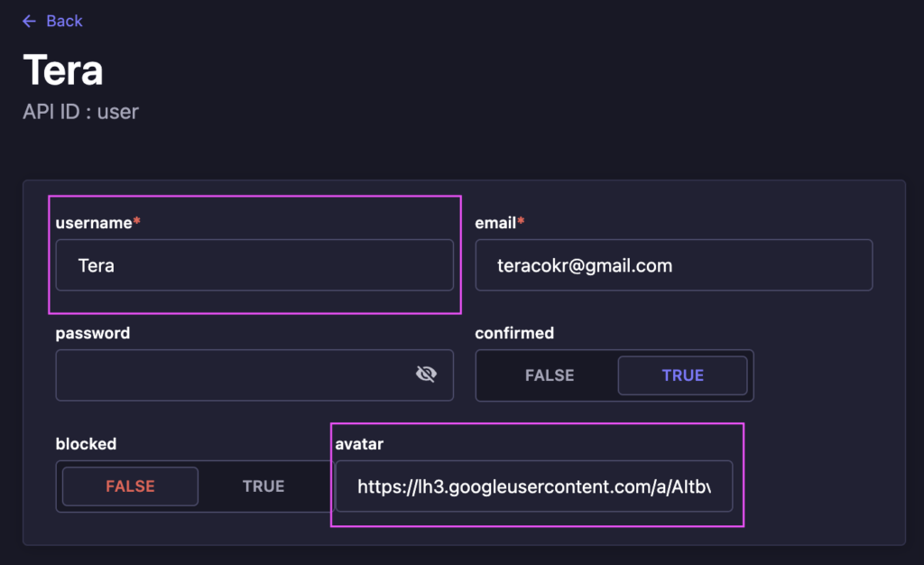Go back via the Back link text
924x565 pixels.
[x=64, y=21]
